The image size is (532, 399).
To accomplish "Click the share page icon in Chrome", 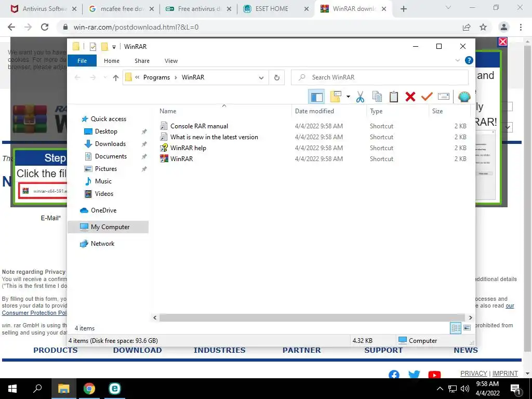I will 467,27.
